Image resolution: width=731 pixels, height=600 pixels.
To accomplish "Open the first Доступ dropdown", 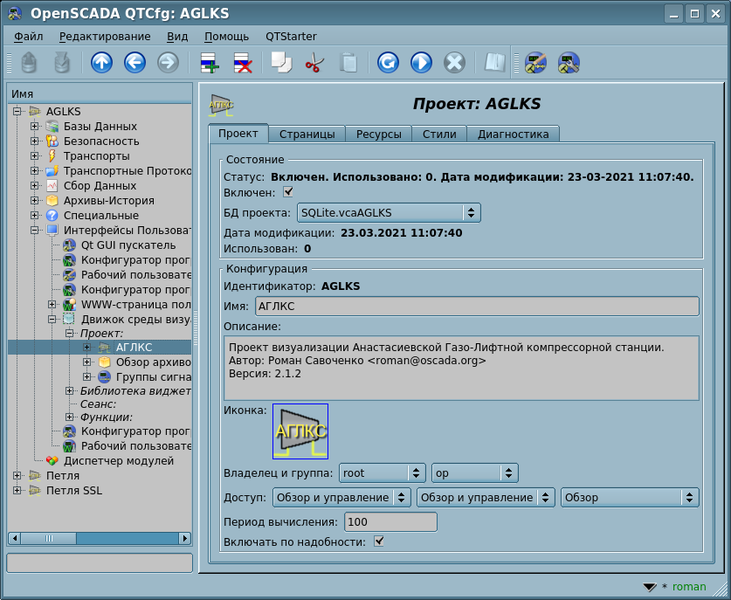I will pos(342,497).
